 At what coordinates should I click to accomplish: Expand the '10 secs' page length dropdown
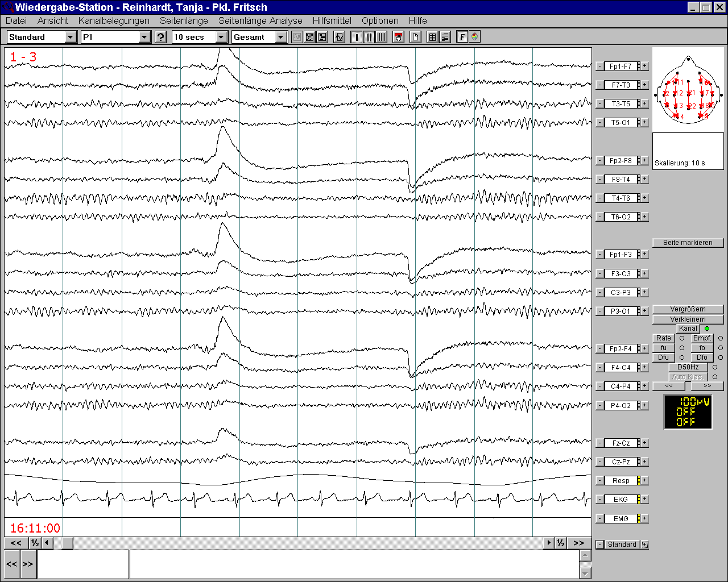[221, 37]
